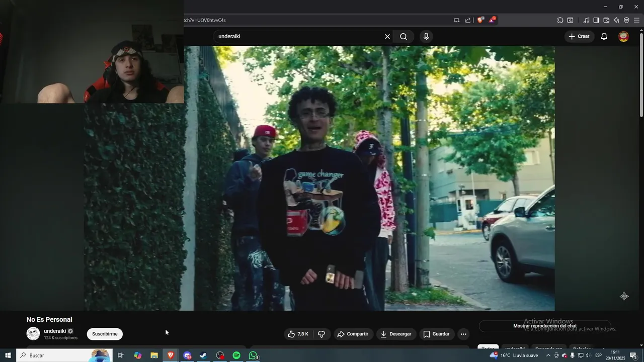The height and width of the screenshot is (362, 644).
Task: Click the Windows taskbar Buscar search box
Action: (64, 355)
